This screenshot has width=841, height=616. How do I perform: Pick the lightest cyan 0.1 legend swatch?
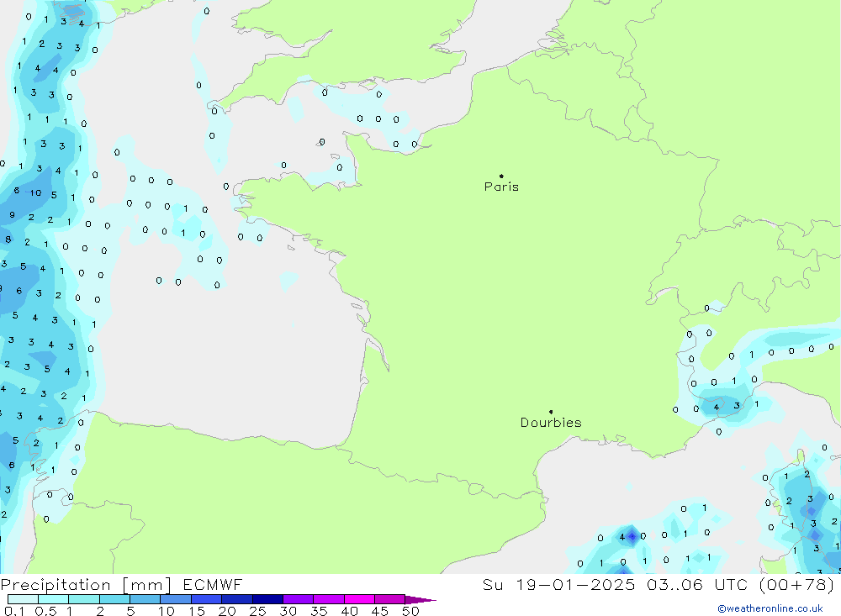[23, 599]
